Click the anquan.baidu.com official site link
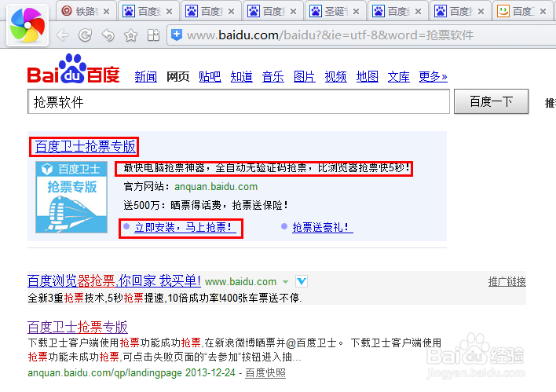The height and width of the screenshot is (392, 556). pyautogui.click(x=216, y=187)
